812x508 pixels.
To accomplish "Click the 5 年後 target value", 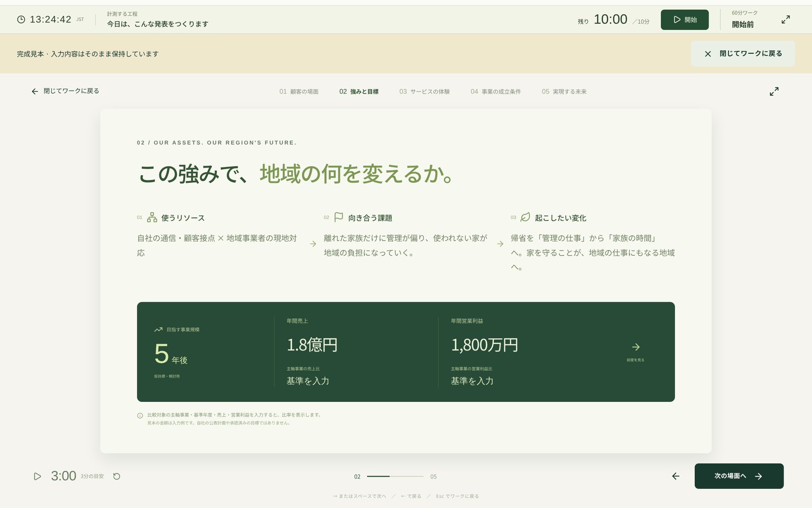I will [x=171, y=354].
